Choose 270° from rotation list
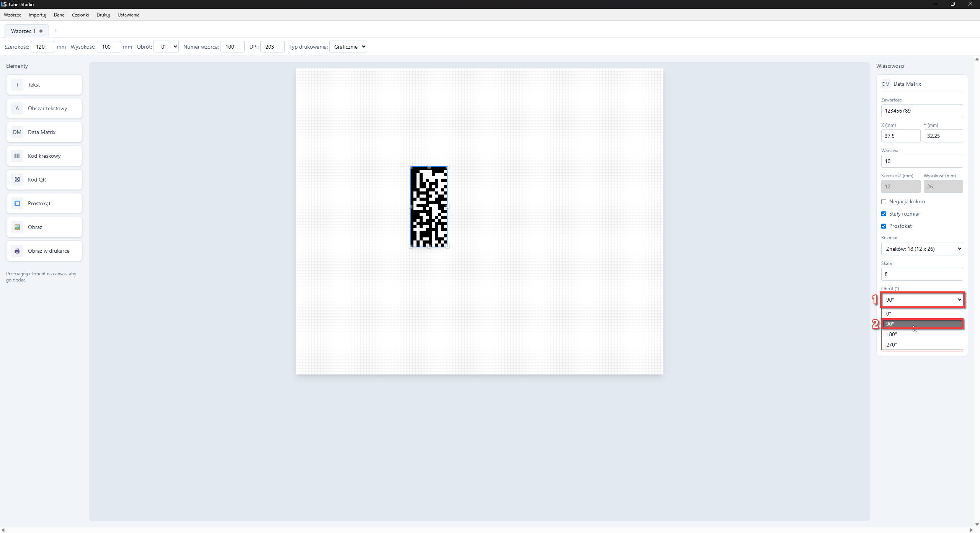The image size is (980, 533). click(922, 345)
